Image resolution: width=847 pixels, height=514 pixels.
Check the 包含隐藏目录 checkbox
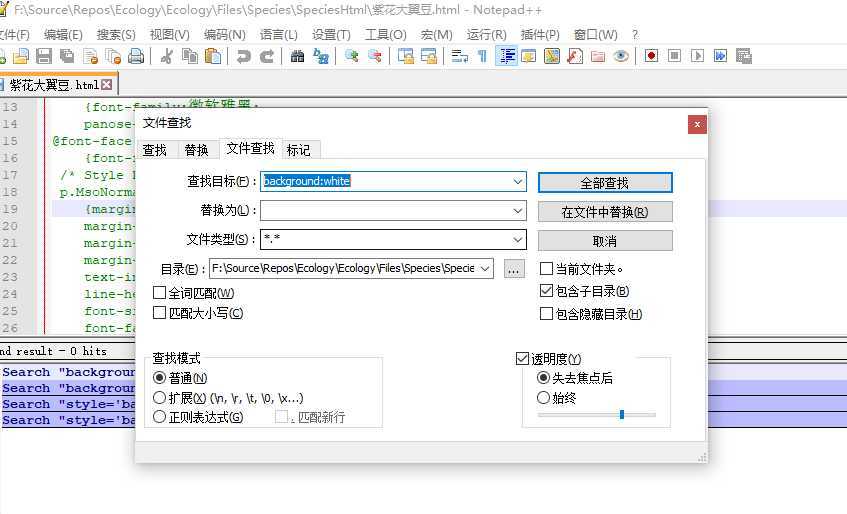pyautogui.click(x=547, y=314)
